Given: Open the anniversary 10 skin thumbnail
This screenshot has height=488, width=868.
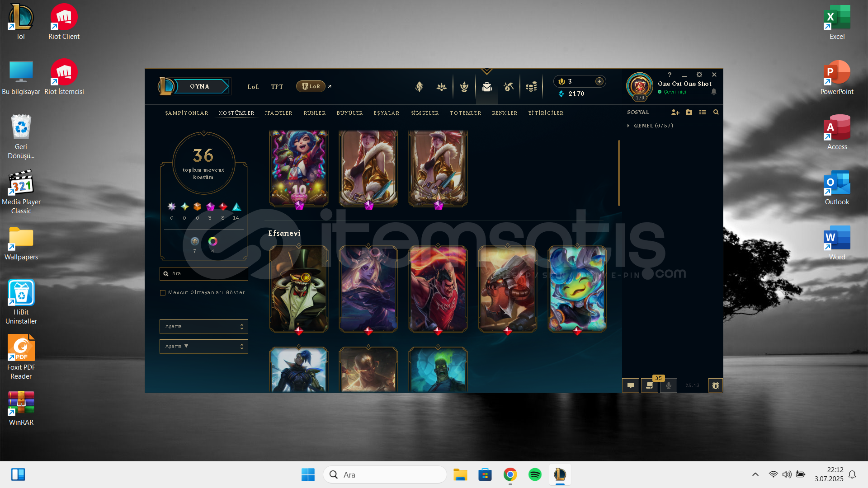Looking at the screenshot, I should pyautogui.click(x=299, y=168).
